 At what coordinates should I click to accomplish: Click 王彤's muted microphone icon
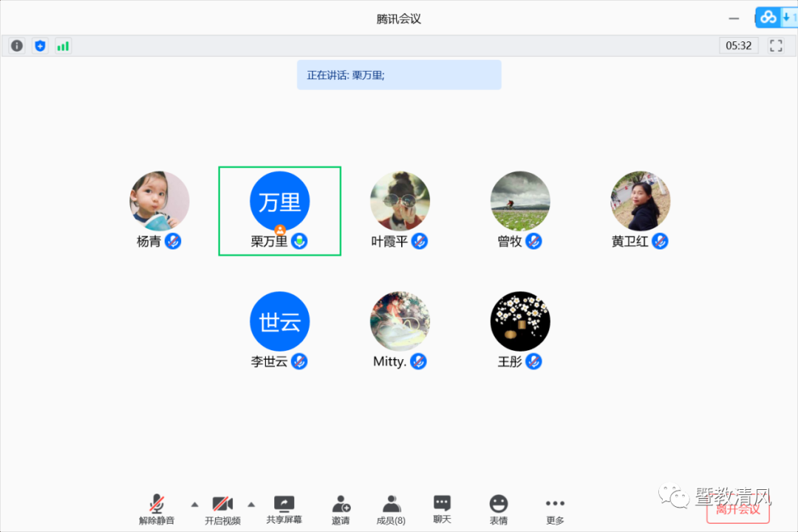point(533,361)
